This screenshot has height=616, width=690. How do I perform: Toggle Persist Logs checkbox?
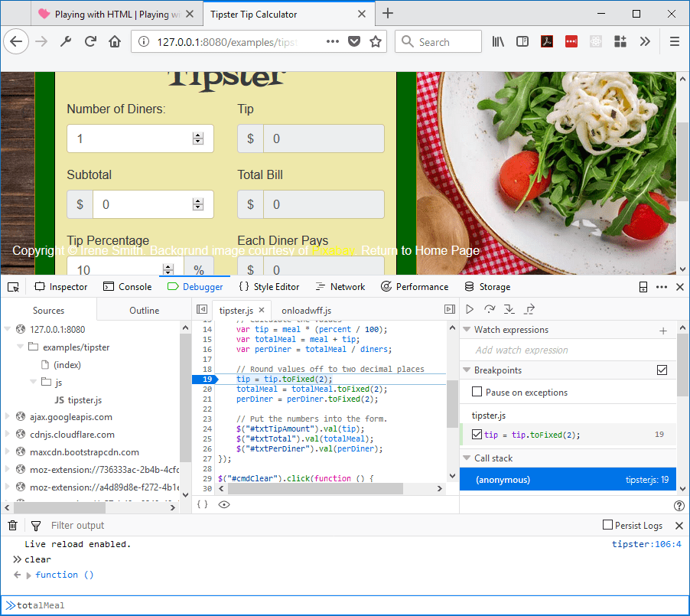coord(607,525)
